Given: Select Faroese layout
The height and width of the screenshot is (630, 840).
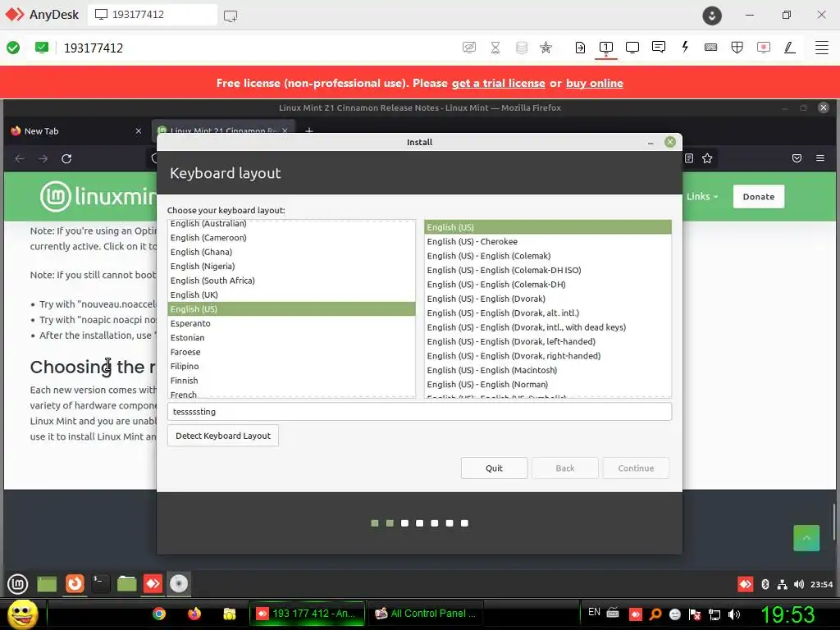Looking at the screenshot, I should [291, 352].
